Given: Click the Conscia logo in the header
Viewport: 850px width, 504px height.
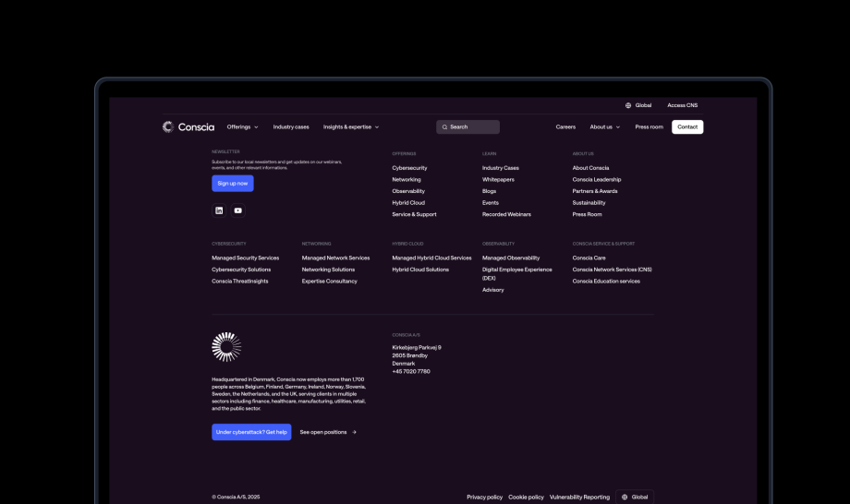Looking at the screenshot, I should click(x=188, y=126).
